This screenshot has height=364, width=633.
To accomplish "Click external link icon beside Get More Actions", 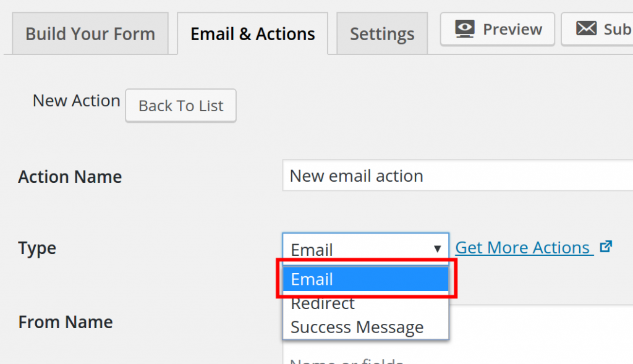I will [x=606, y=247].
